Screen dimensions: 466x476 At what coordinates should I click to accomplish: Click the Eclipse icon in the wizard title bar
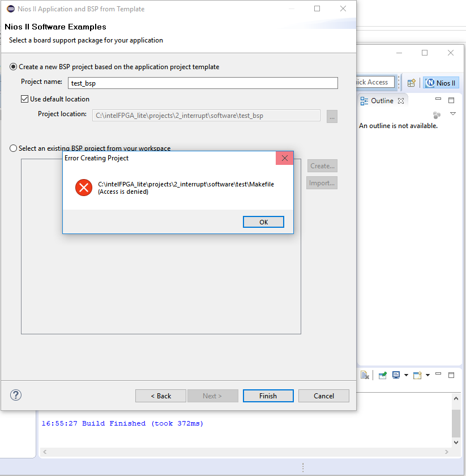coord(11,9)
